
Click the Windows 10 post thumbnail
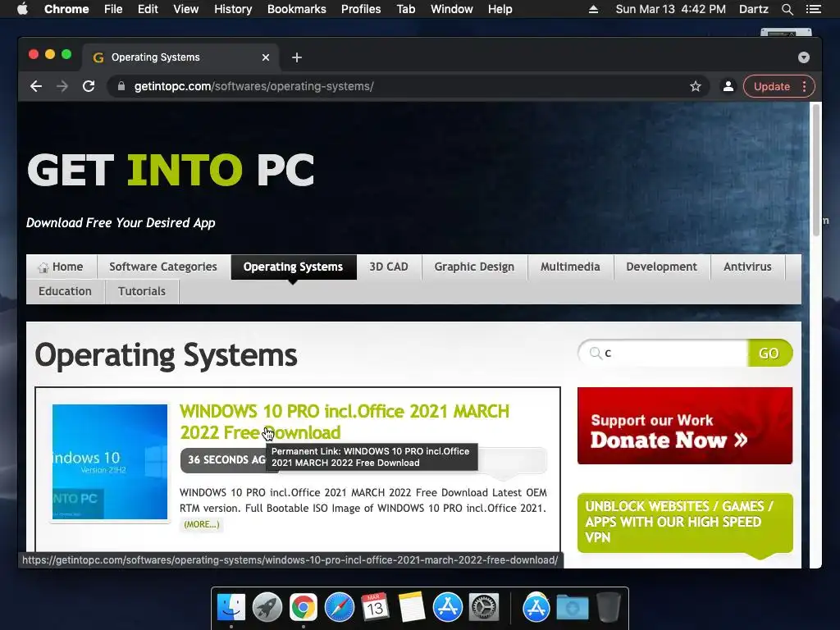(110, 462)
